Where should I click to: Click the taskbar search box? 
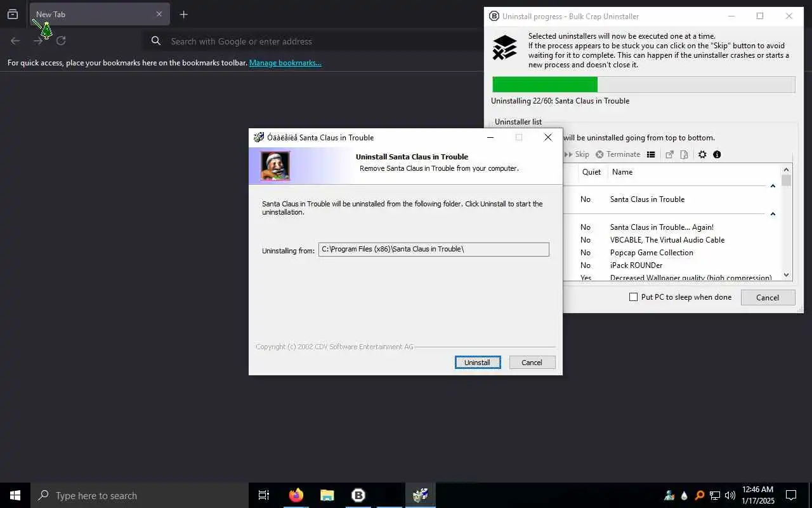point(140,495)
